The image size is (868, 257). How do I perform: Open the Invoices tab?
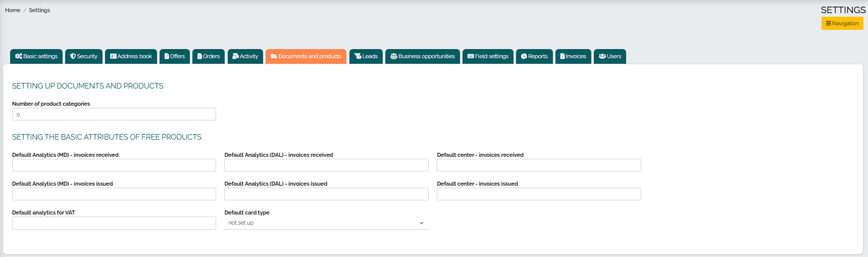pyautogui.click(x=573, y=57)
